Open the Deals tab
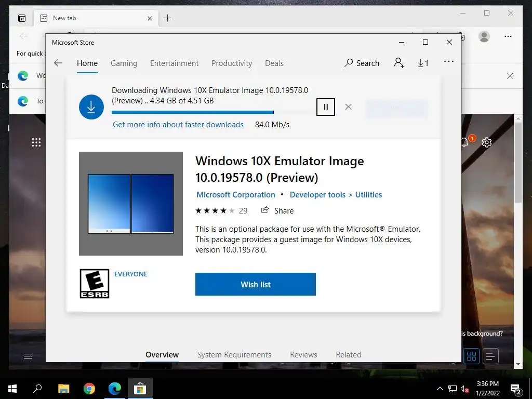This screenshot has width=532, height=399. (x=274, y=63)
